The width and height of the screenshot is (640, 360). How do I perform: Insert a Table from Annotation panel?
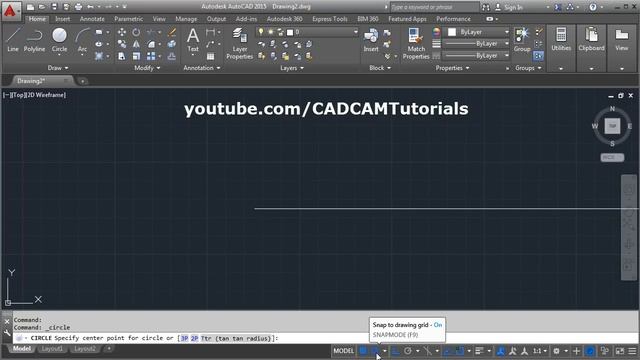tap(210, 56)
